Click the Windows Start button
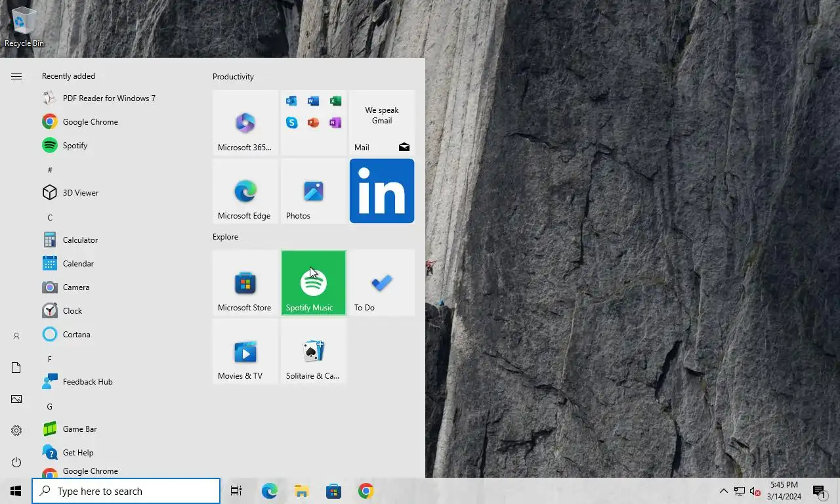The width and height of the screenshot is (840, 504). (16, 491)
